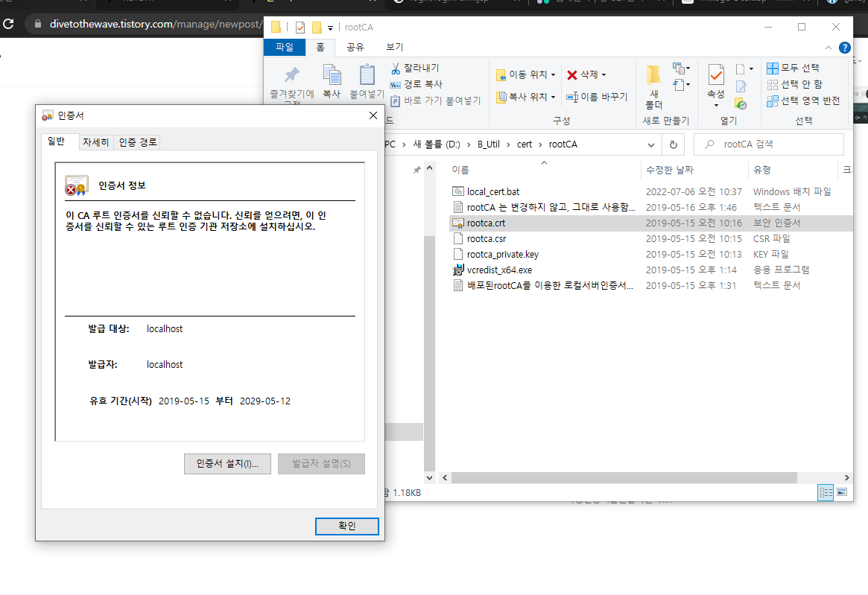Click the Pin to Quick access icon
This screenshot has width=868, height=595.
pos(292,74)
